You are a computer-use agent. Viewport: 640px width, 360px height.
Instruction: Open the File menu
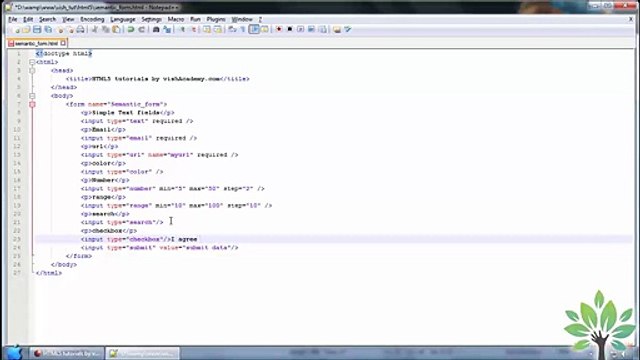tap(13, 19)
